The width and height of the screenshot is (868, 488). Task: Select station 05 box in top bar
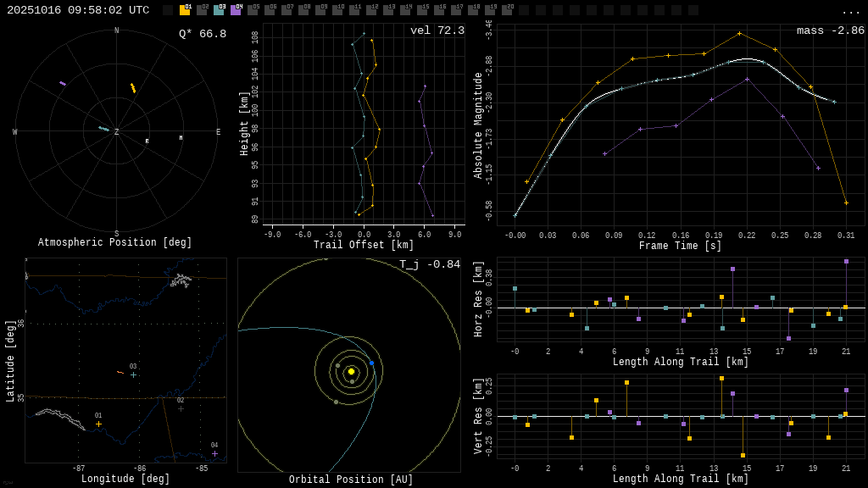[253, 10]
